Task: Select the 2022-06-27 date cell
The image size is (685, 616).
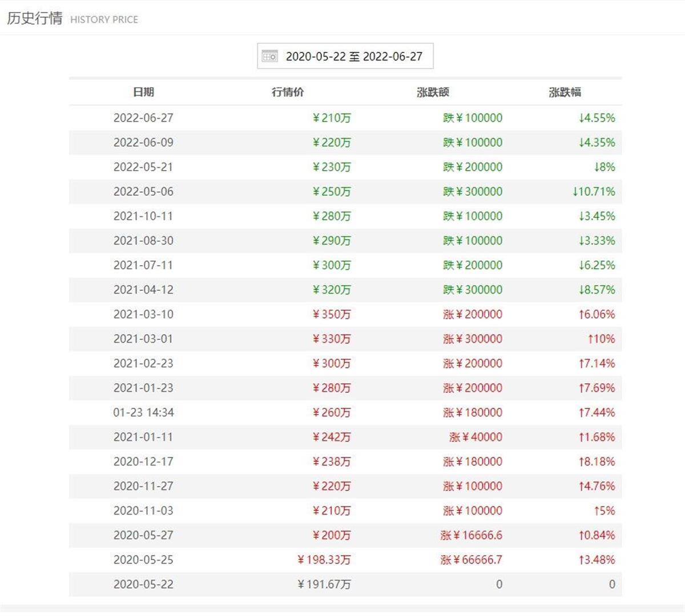Action: click(x=143, y=118)
